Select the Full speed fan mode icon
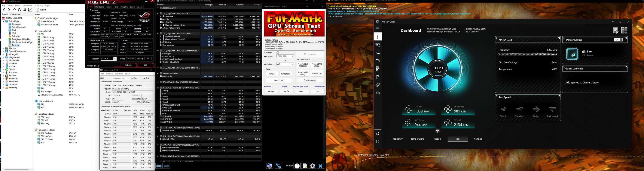Screen dimensions: 644x171 tap(552, 109)
